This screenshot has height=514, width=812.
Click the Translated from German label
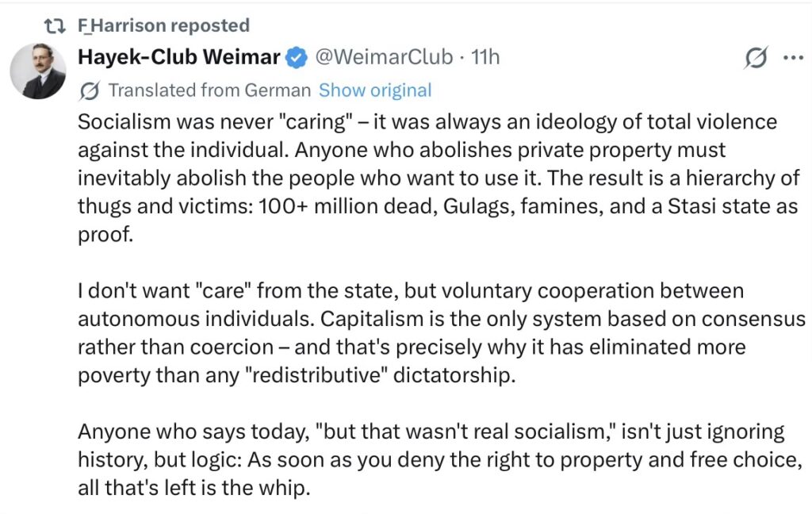click(x=209, y=90)
